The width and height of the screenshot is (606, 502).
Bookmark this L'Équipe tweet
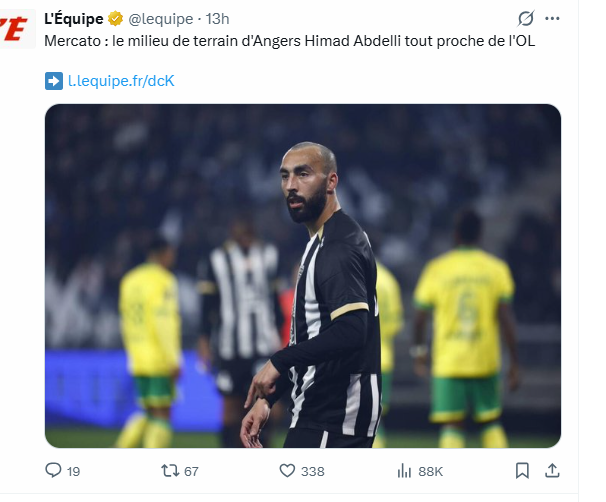pyautogui.click(x=522, y=470)
